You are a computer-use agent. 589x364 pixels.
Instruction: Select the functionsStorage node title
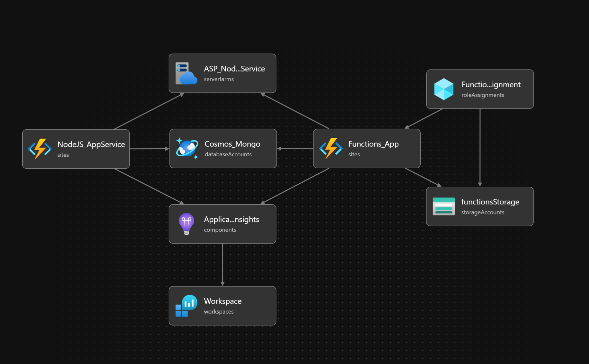coord(490,202)
